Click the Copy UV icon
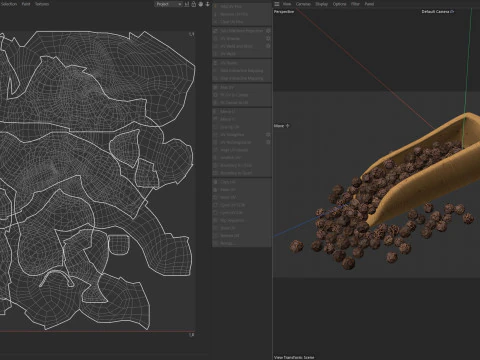Viewport: 480px width, 360px height. [215, 182]
